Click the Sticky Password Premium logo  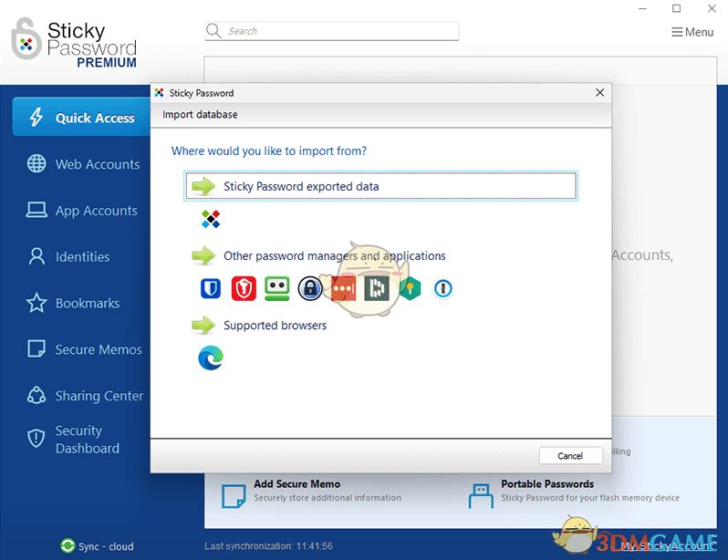click(74, 44)
